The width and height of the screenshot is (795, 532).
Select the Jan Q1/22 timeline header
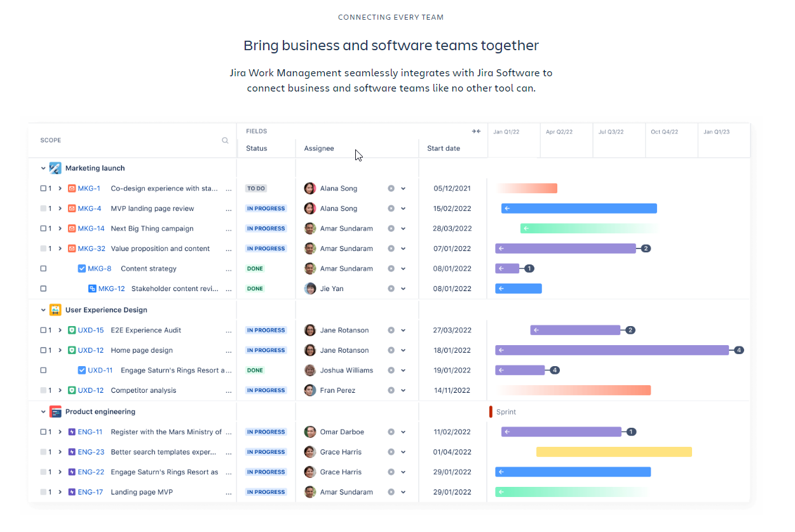(x=505, y=132)
